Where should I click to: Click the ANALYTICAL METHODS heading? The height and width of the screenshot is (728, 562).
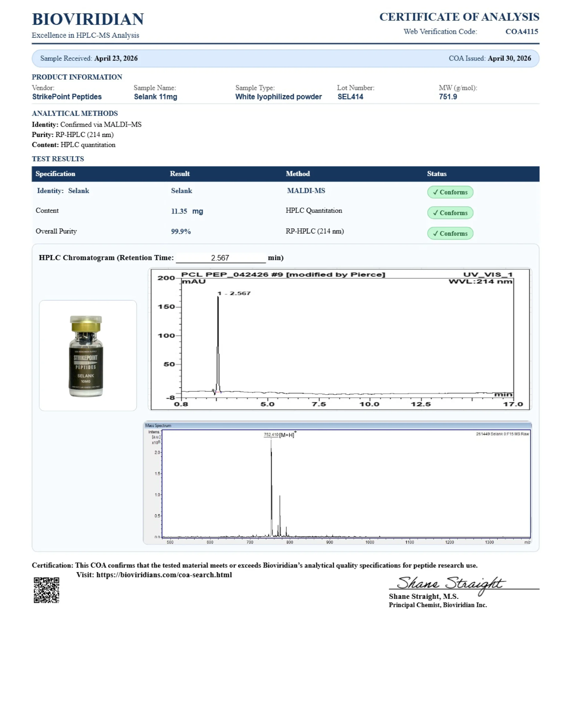[x=75, y=113]
